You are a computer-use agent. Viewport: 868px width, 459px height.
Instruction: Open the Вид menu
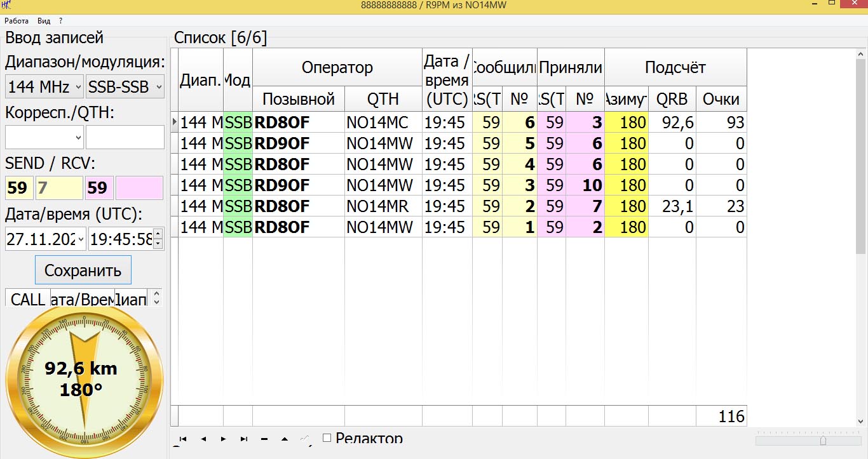point(44,21)
